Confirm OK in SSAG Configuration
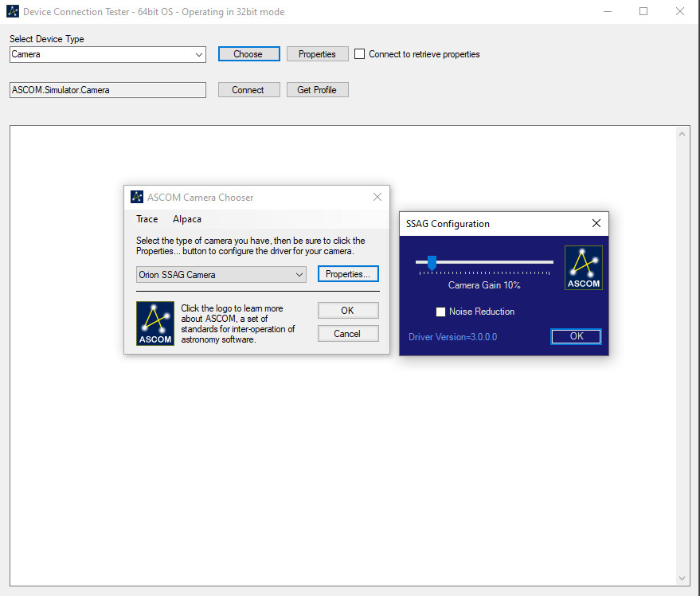 click(x=577, y=336)
